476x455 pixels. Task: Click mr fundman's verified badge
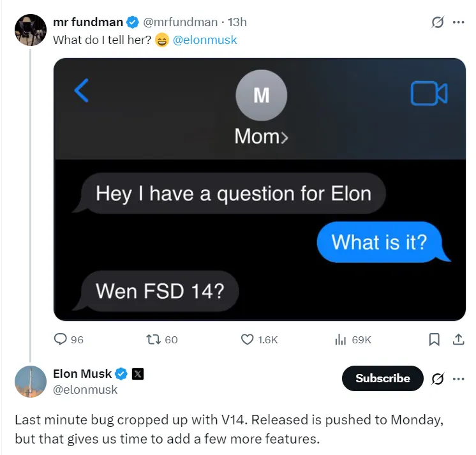[133, 22]
